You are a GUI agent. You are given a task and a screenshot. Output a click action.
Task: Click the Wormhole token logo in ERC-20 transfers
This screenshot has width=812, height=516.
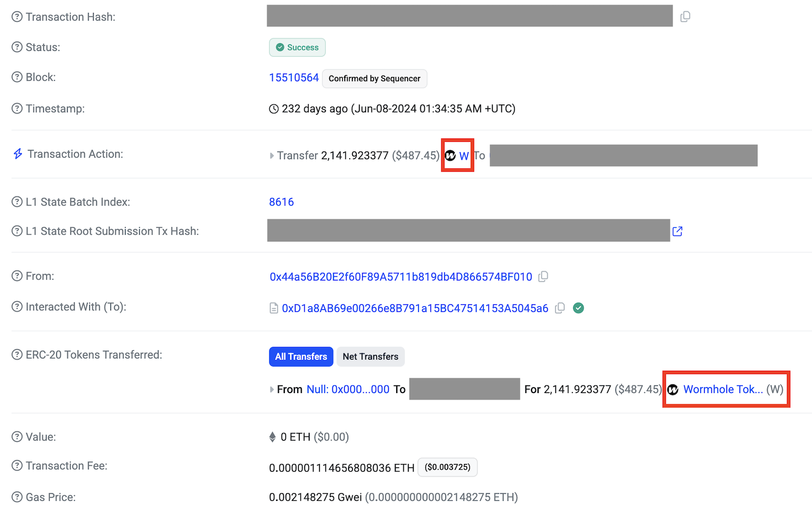point(673,390)
